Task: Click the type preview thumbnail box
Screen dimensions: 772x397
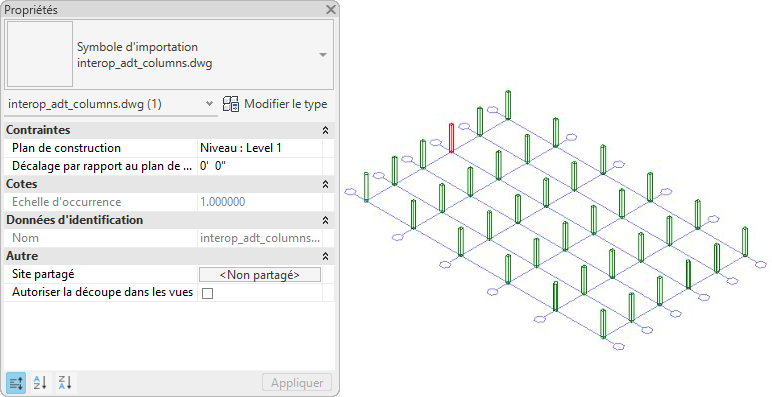Action: (40, 54)
